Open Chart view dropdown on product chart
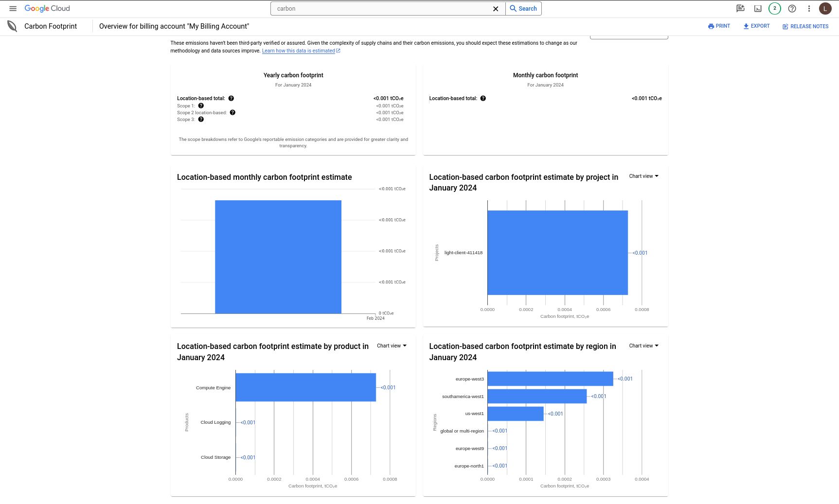 click(392, 346)
